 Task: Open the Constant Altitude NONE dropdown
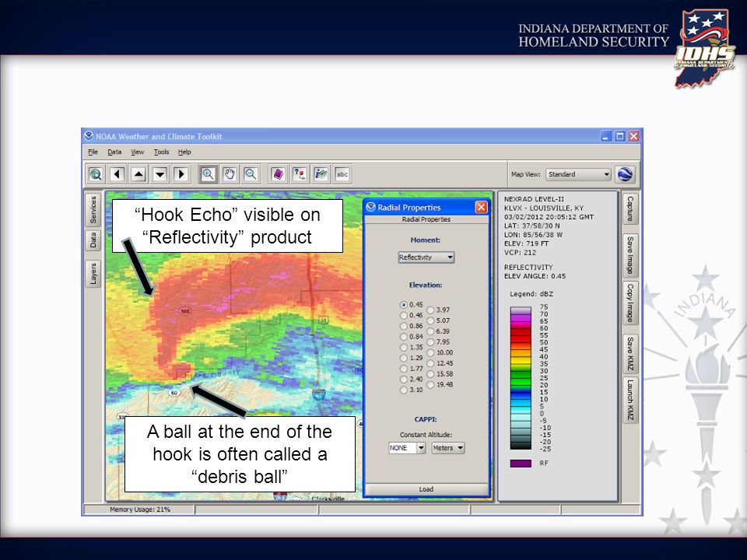coord(407,448)
